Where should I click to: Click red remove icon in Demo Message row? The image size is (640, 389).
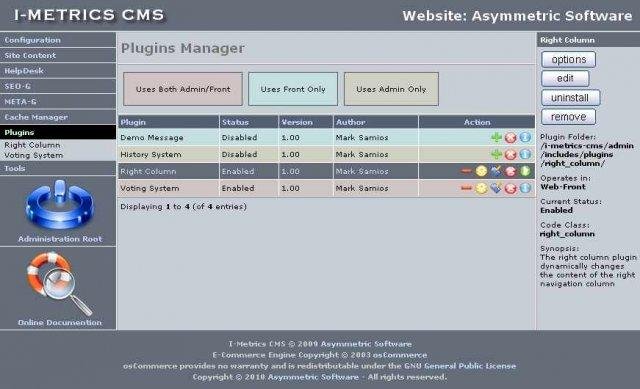click(511, 138)
